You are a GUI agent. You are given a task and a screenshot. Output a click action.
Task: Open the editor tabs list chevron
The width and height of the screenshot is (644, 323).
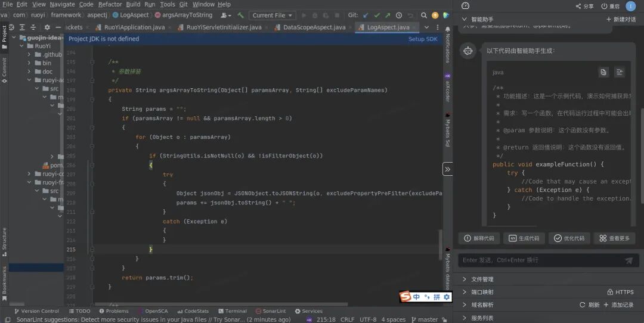tap(426, 27)
